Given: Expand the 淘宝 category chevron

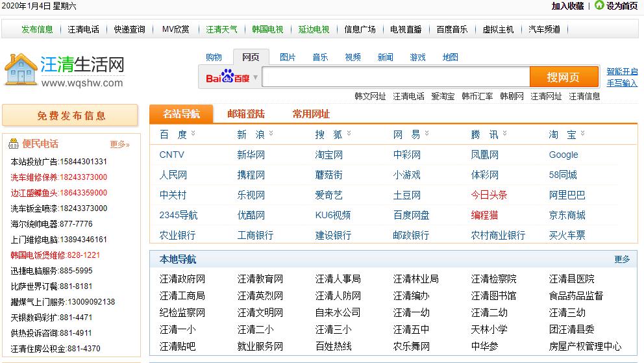Looking at the screenshot, I should point(582,133).
